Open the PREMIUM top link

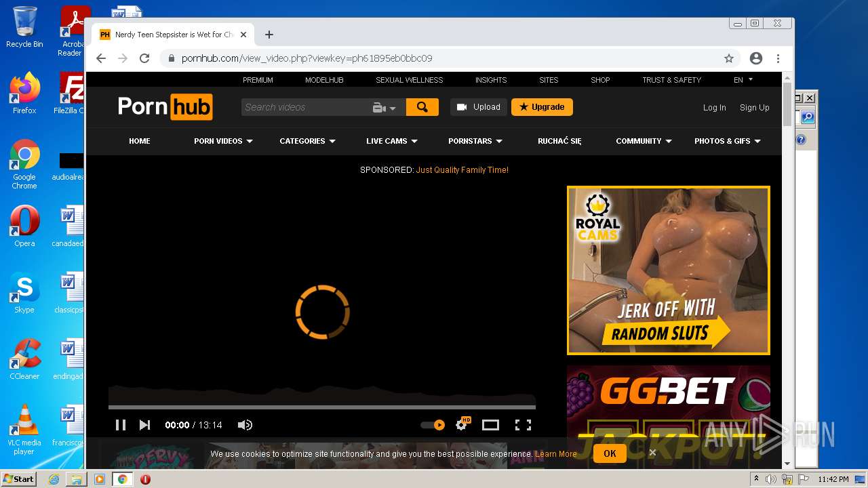tap(258, 80)
